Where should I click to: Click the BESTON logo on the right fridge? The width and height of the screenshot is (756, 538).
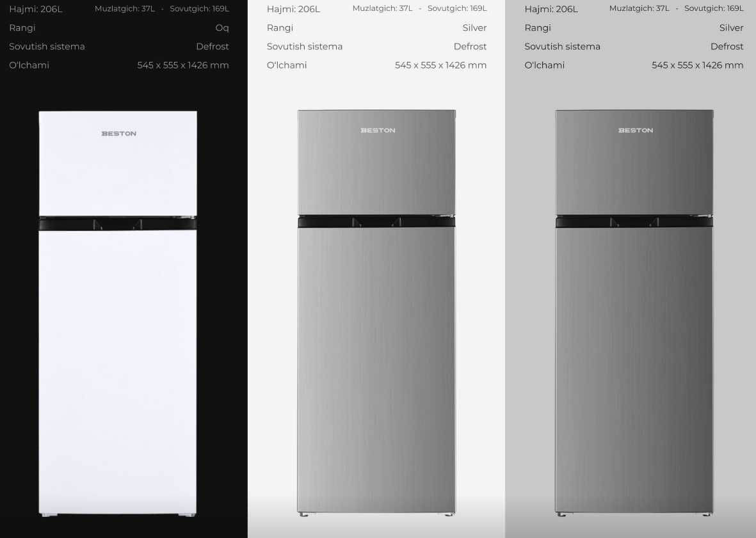[x=636, y=130]
